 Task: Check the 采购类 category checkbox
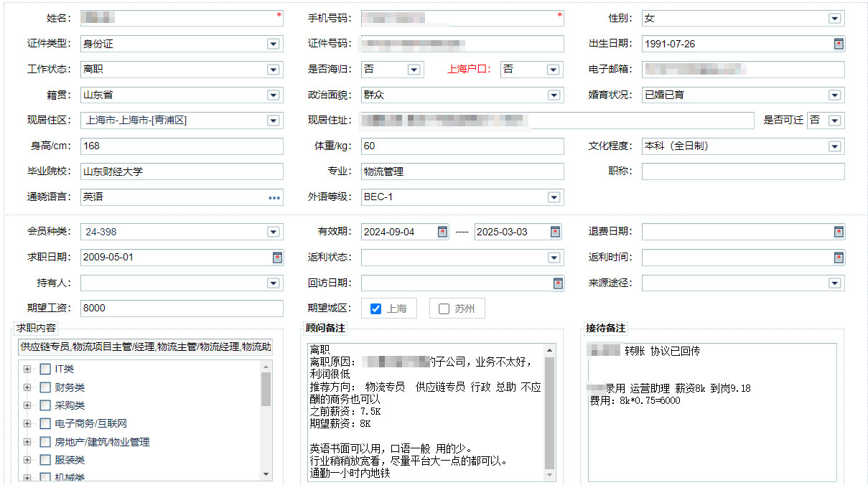click(45, 405)
